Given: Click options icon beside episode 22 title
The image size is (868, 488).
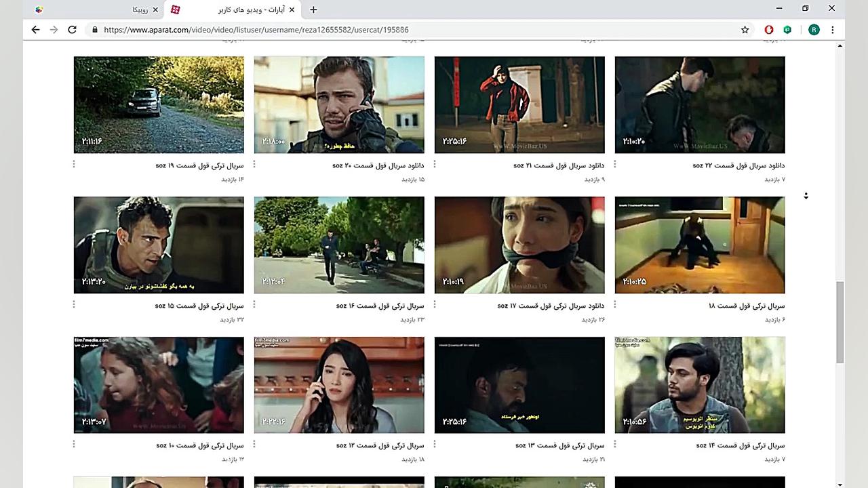Looking at the screenshot, I should [616, 165].
